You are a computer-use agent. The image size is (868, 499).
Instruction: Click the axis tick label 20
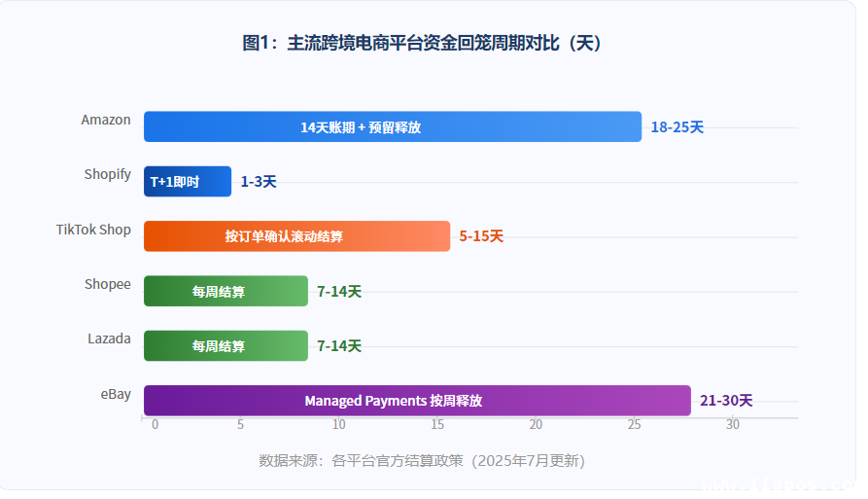[x=536, y=425]
